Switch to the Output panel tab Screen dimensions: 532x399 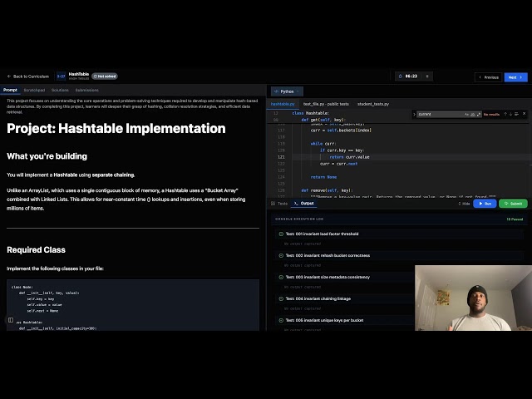(304, 203)
